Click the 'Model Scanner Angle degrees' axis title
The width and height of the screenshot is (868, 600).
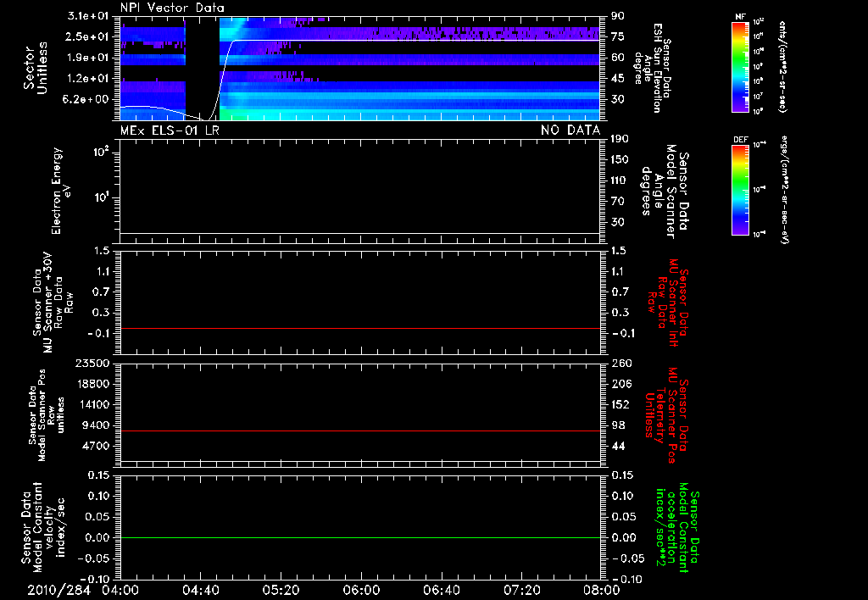pyautogui.click(x=665, y=192)
